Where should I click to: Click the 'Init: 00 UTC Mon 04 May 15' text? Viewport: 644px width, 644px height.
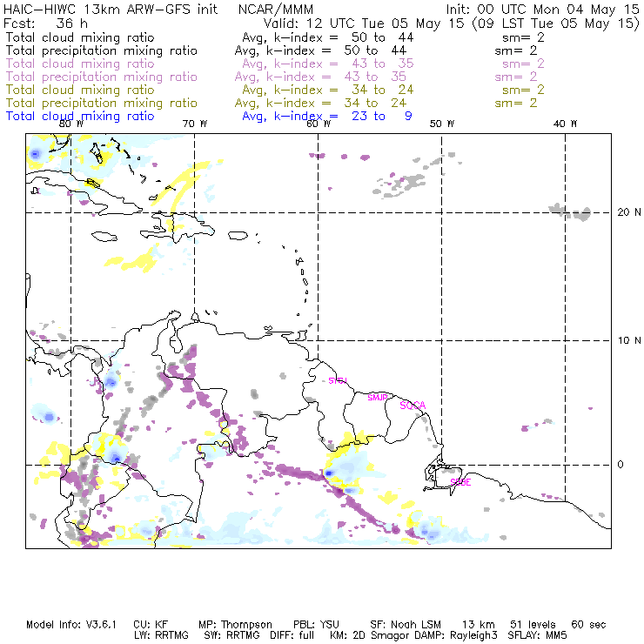[x=540, y=10]
